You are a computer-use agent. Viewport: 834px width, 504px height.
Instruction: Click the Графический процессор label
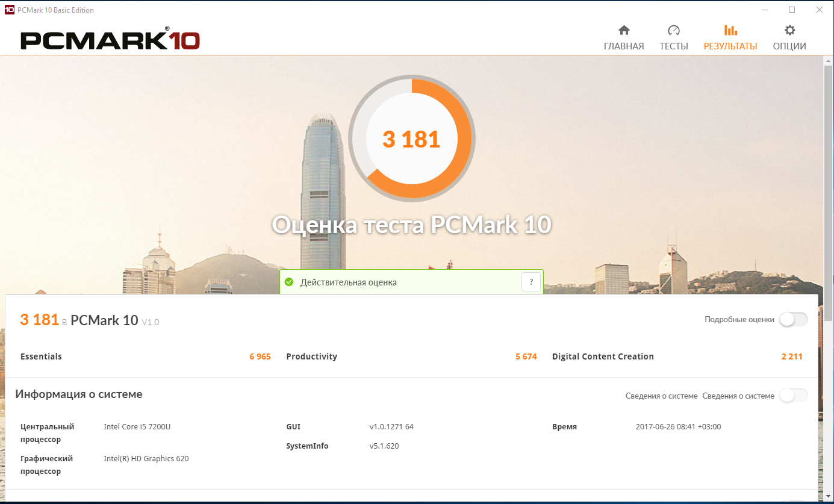click(x=47, y=465)
